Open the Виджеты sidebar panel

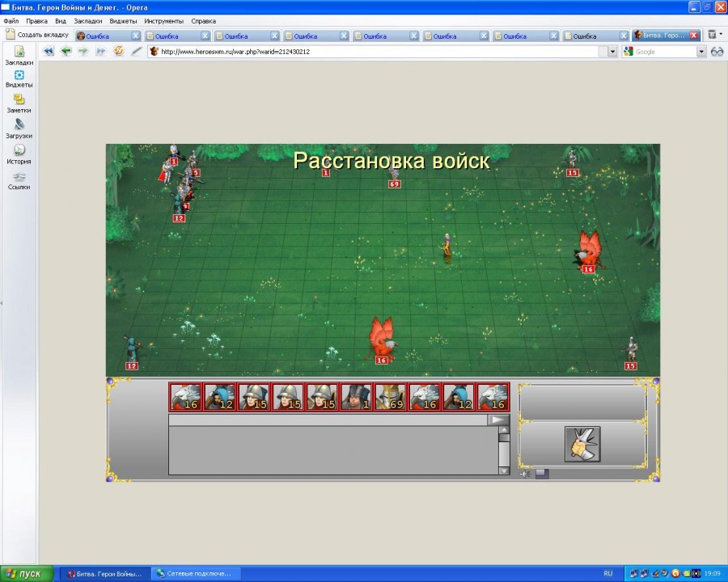[x=19, y=79]
